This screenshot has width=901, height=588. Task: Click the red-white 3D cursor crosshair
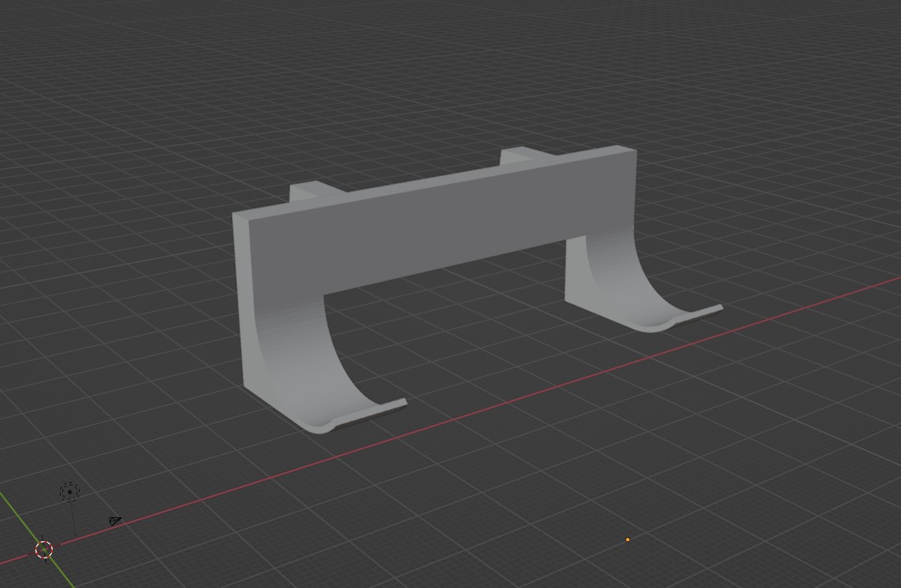[x=44, y=549]
